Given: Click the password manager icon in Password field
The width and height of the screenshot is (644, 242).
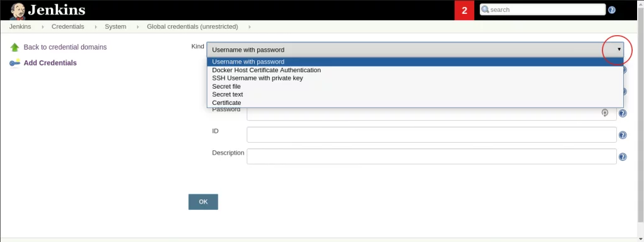Looking at the screenshot, I should point(604,113).
